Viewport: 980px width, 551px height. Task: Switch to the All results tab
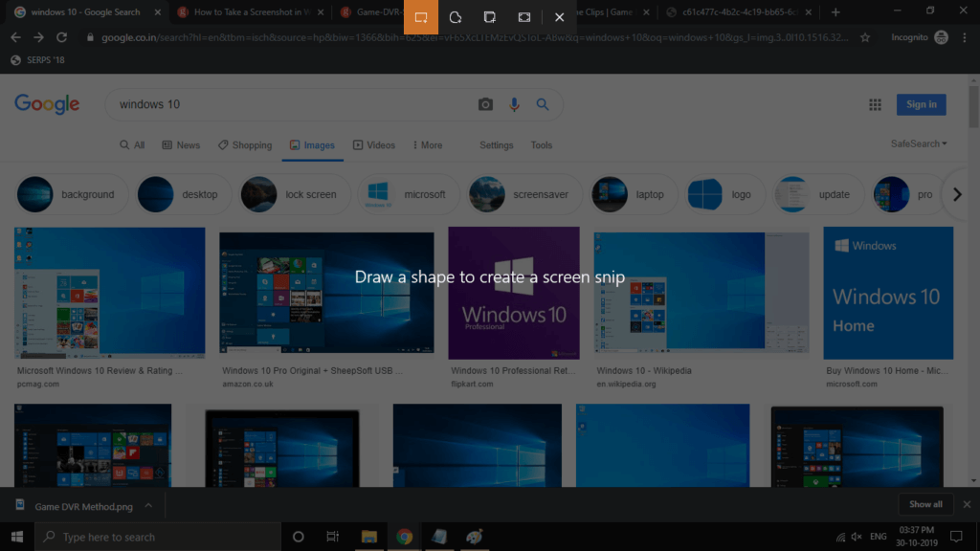(x=132, y=145)
